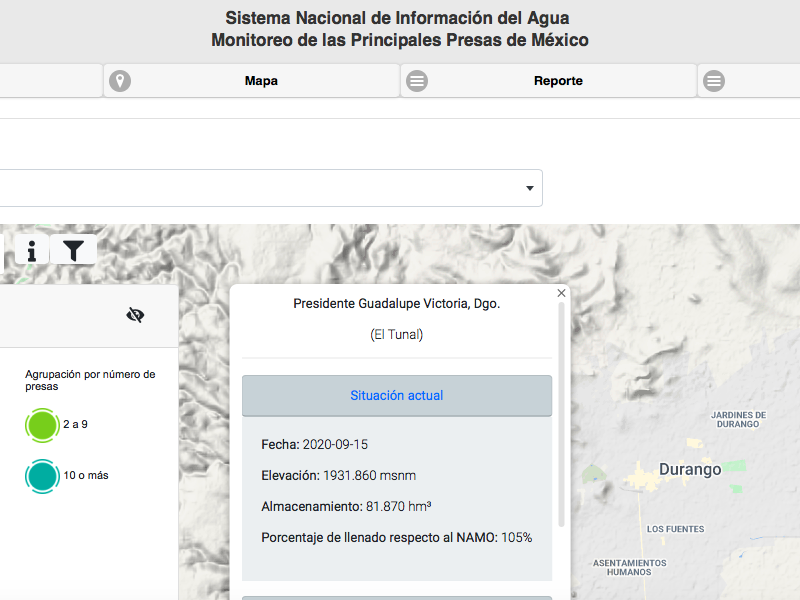Click the 'Jardines de Durango' map label
Screen dimensions: 800x600
click(x=738, y=419)
